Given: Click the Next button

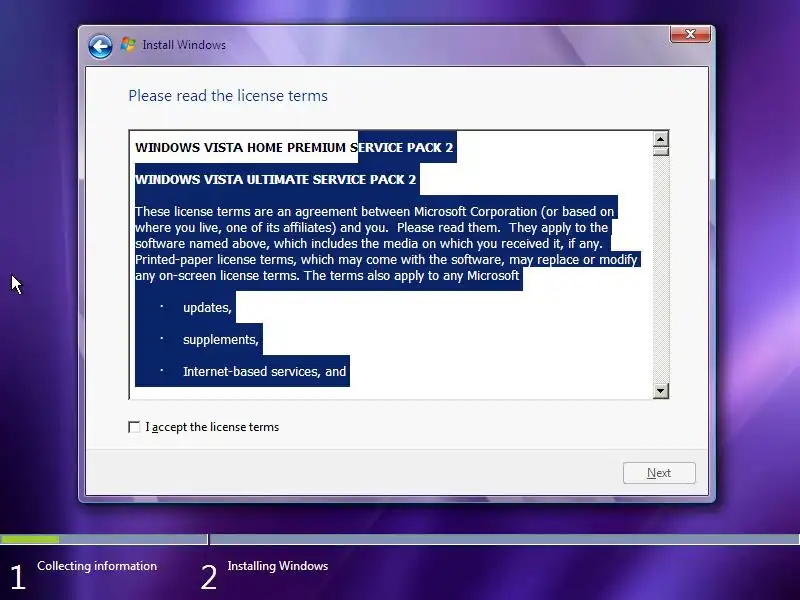Looking at the screenshot, I should [659, 473].
